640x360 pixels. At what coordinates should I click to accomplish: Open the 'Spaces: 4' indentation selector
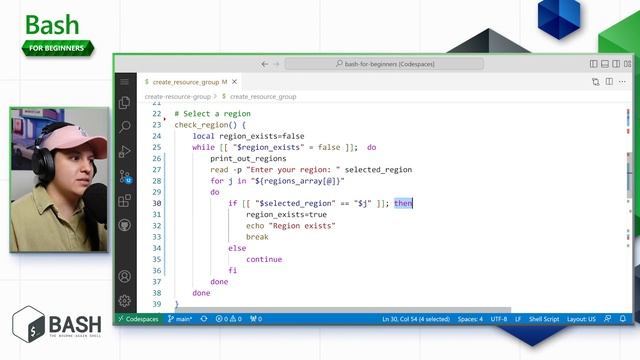click(470, 319)
